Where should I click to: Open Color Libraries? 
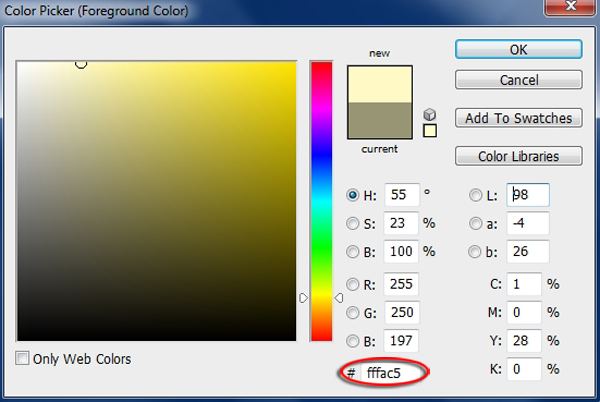[x=518, y=156]
